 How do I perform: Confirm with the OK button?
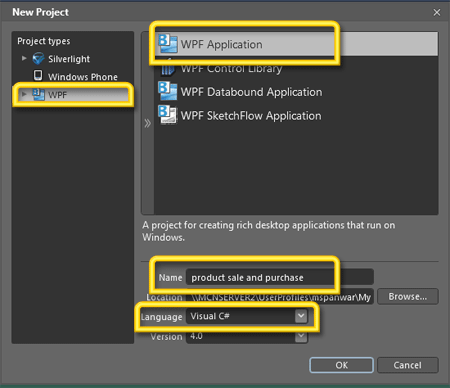[x=342, y=365]
